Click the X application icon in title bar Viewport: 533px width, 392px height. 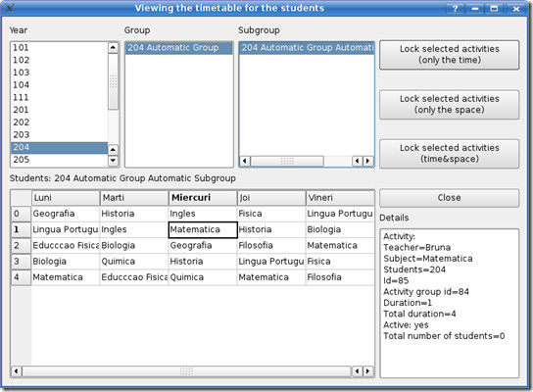10,8
